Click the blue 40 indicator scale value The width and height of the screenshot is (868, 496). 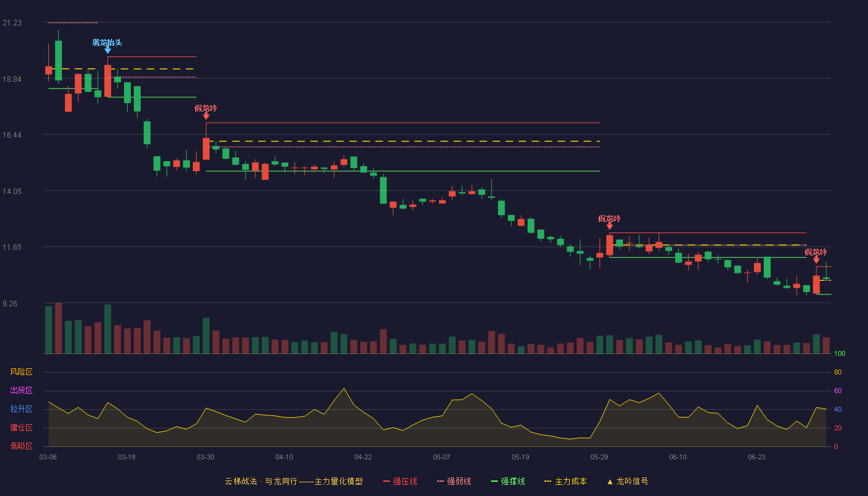point(838,409)
